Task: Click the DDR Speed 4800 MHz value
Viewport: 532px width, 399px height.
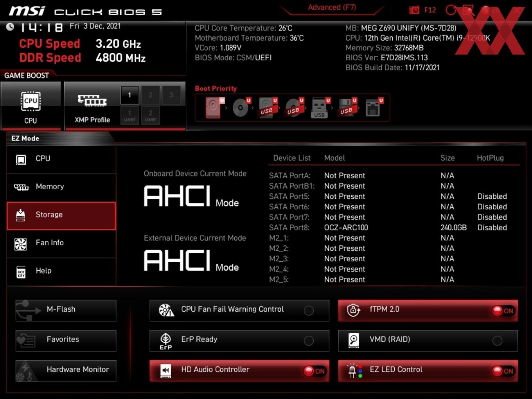Action: point(120,58)
